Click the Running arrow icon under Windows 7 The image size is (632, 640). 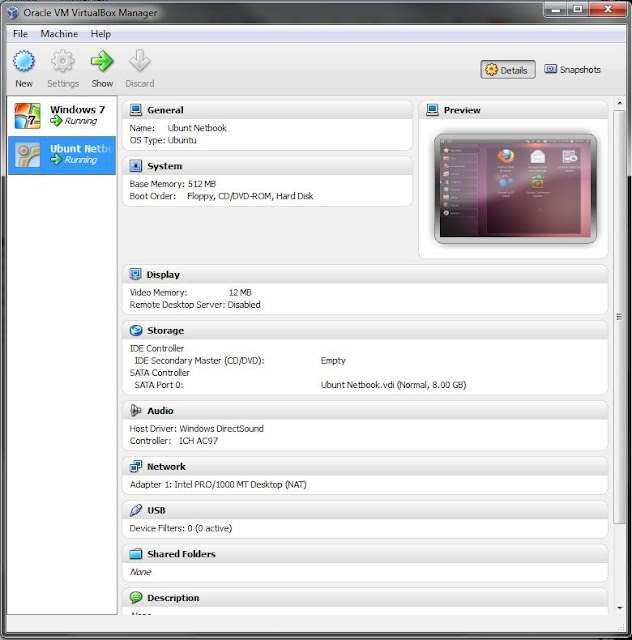[56, 121]
